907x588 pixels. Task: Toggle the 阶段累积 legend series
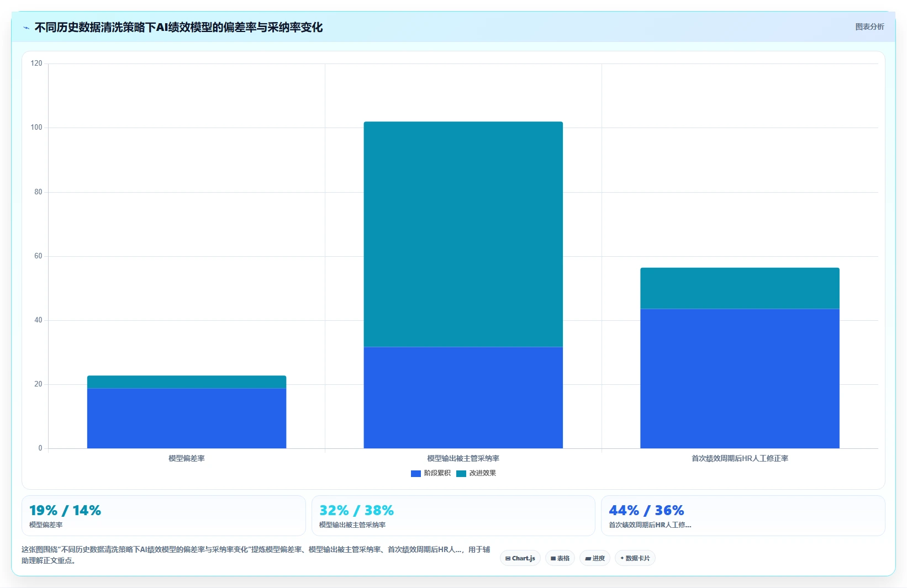coord(431,473)
